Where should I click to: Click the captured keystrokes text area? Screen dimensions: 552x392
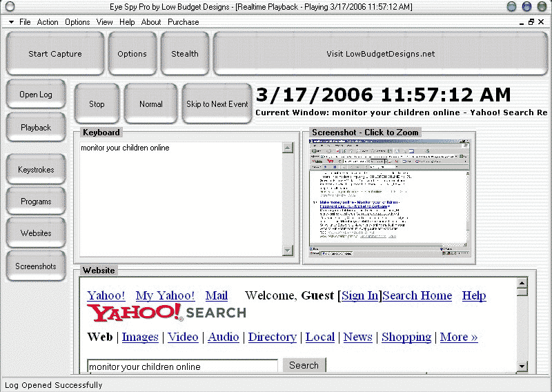[181, 199]
